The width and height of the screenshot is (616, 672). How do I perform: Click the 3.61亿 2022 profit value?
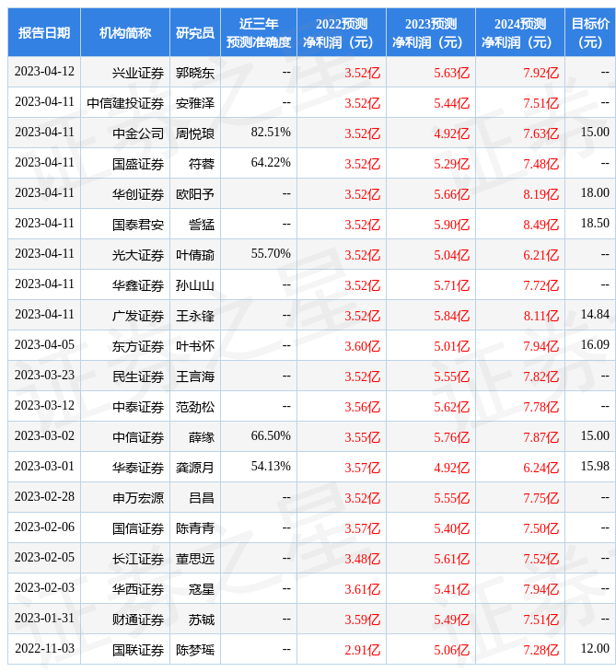[x=362, y=590]
